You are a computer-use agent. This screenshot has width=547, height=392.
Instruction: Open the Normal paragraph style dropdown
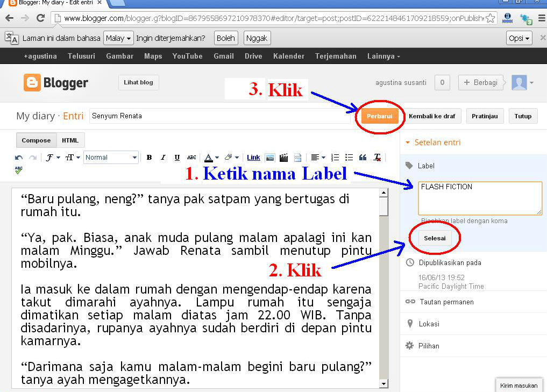click(x=111, y=158)
